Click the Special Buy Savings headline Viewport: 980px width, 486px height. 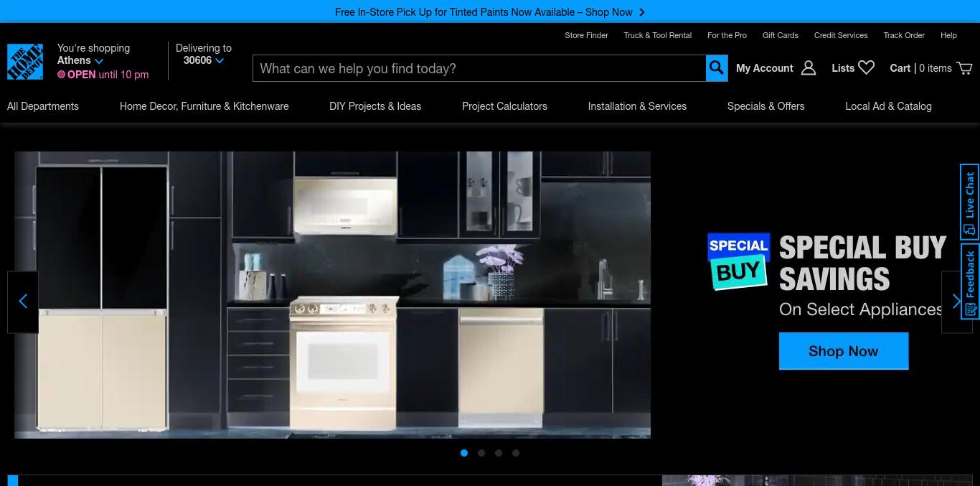tap(863, 263)
